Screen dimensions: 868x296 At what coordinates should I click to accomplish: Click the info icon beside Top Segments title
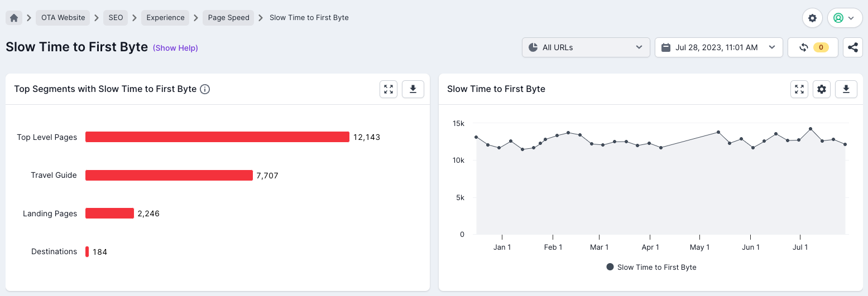pos(205,89)
